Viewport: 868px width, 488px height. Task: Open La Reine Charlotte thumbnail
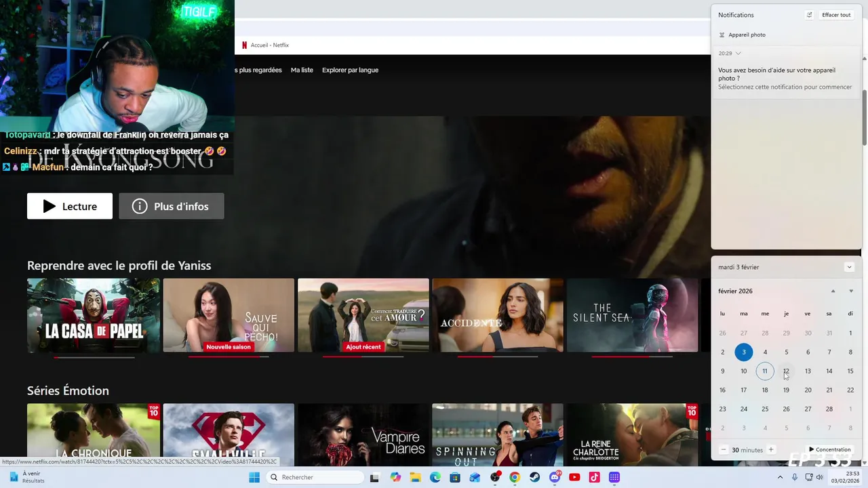coord(632,430)
